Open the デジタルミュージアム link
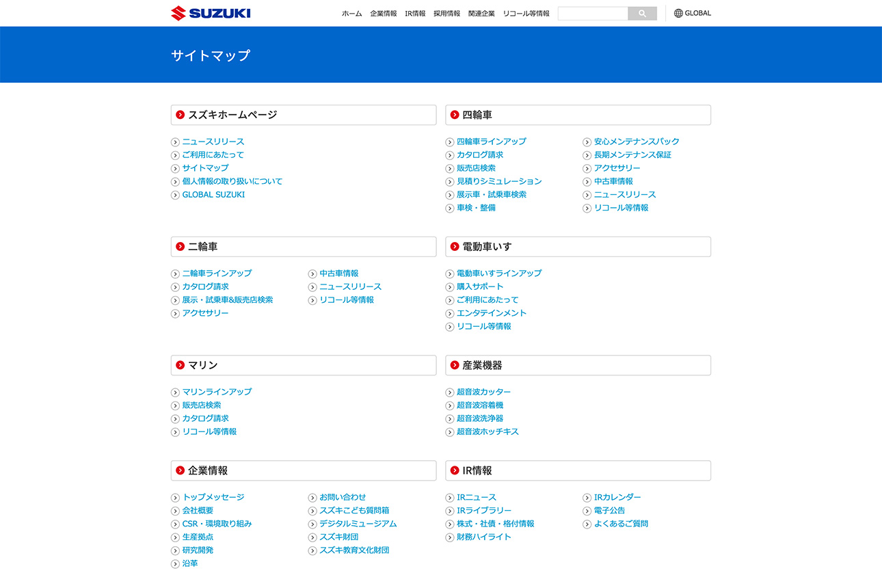882x588 pixels. point(358,524)
